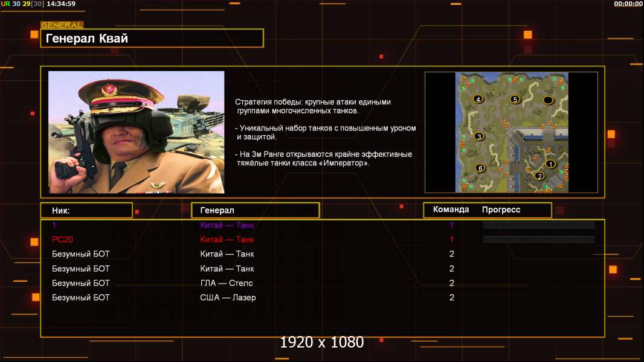Click the 'На 3м Ранге открываются' description line
Viewport: 644px width, 362px height.
tap(324, 159)
